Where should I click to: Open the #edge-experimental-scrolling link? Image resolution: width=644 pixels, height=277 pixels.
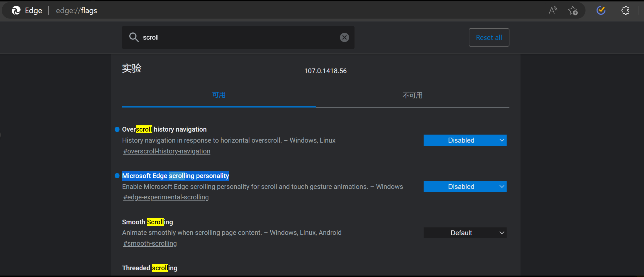[x=166, y=197]
